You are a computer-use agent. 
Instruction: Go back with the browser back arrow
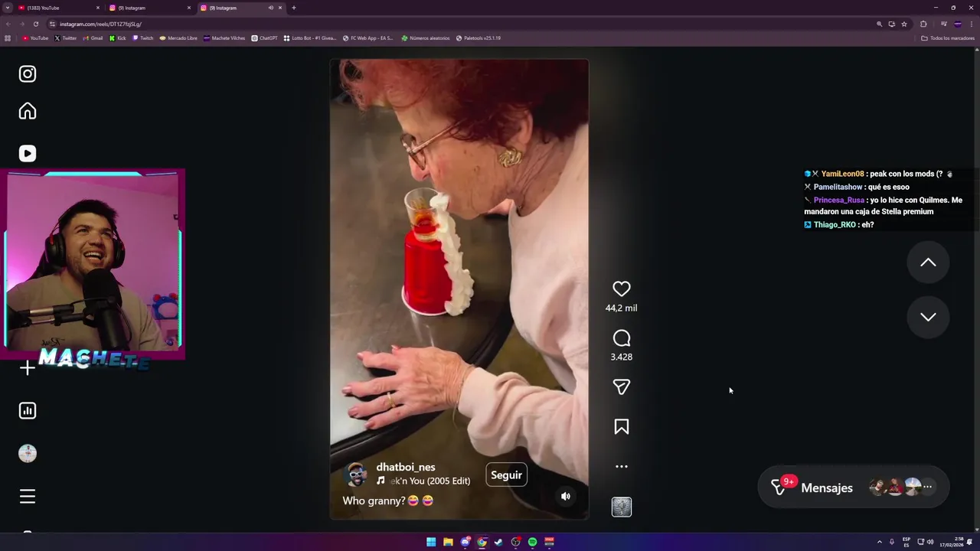pyautogui.click(x=8, y=24)
